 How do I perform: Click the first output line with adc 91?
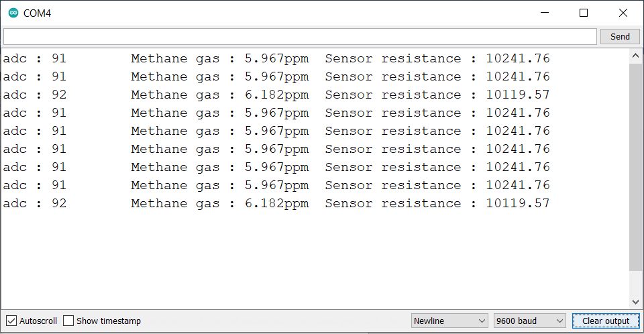pyautogui.click(x=276, y=58)
